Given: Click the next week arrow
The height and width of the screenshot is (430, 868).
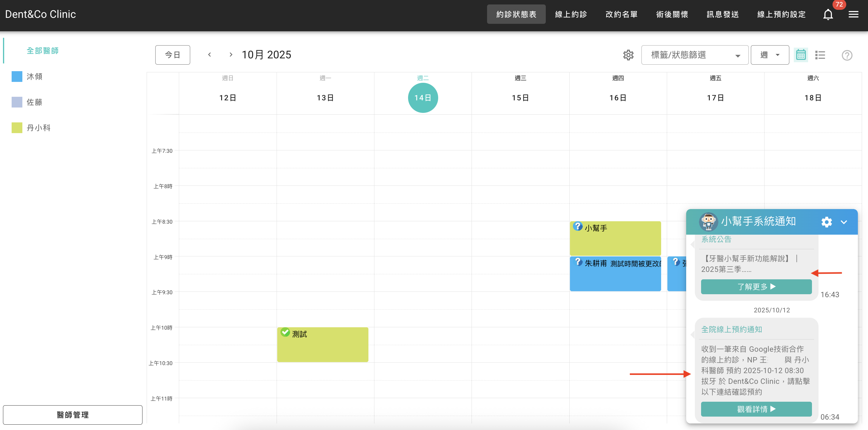Looking at the screenshot, I should click(x=230, y=54).
